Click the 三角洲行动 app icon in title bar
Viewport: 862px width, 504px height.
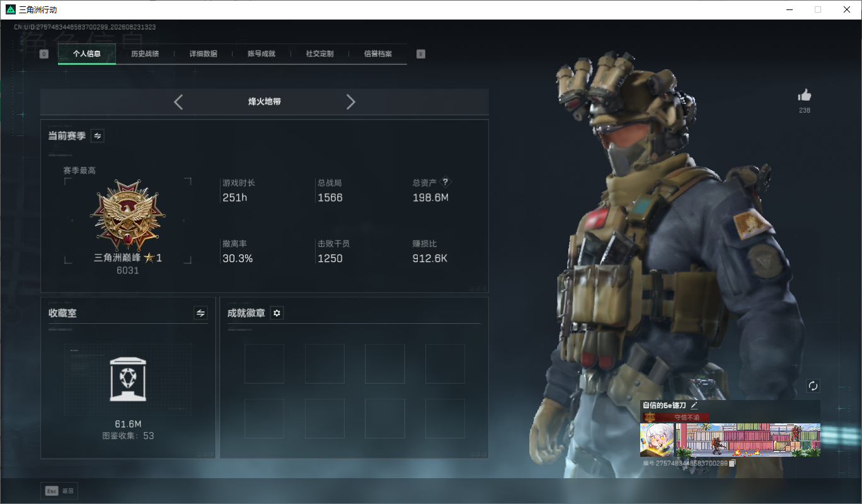point(10,9)
